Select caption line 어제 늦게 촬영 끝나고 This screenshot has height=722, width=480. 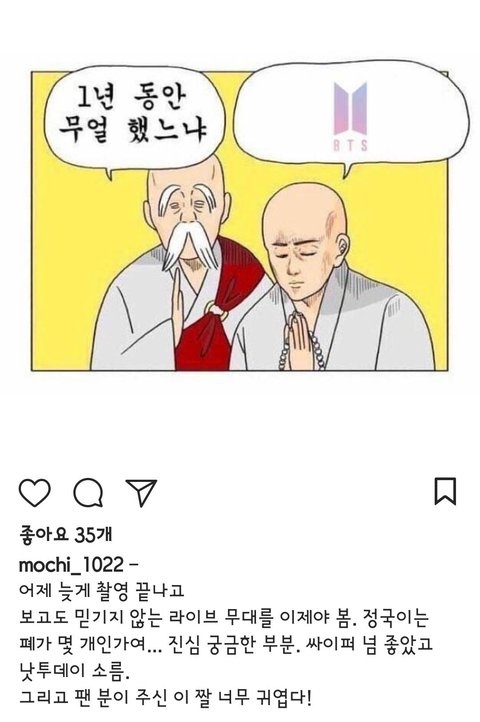pos(102,591)
